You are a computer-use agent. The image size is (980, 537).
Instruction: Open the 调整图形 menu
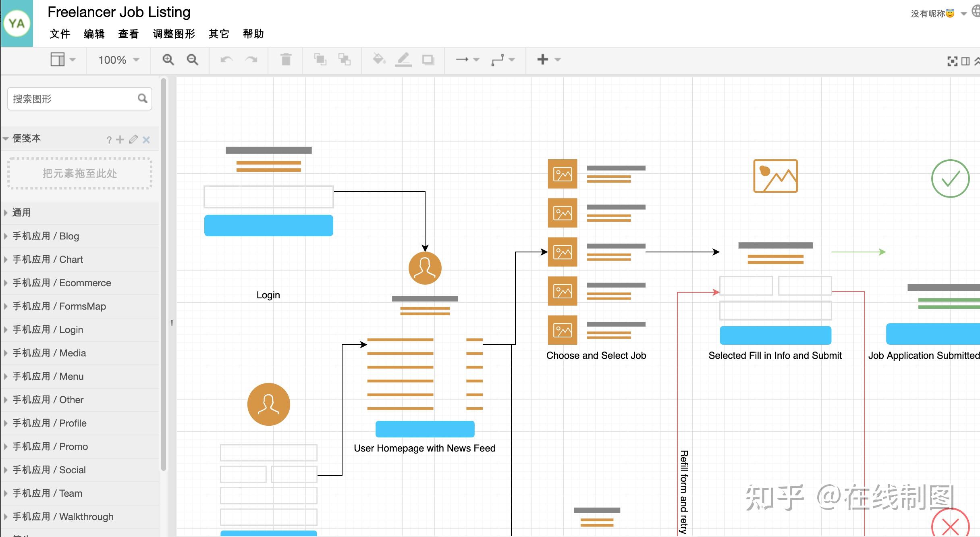[174, 34]
